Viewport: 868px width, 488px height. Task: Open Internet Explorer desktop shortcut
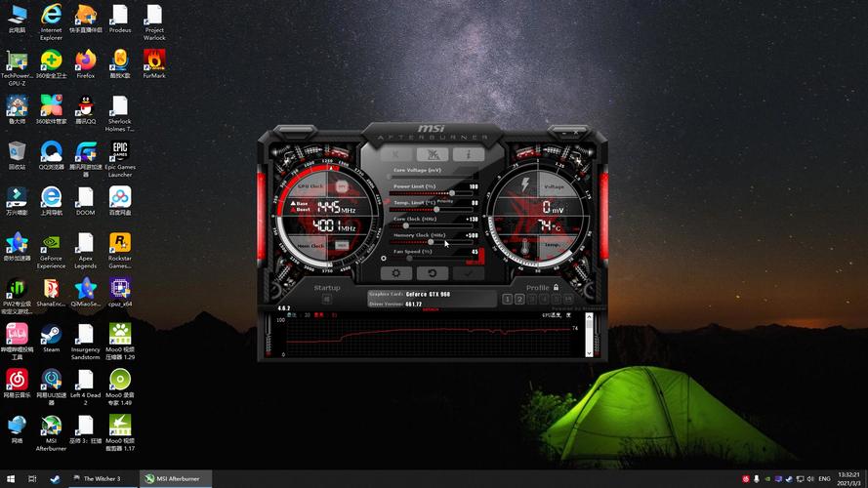[51, 21]
